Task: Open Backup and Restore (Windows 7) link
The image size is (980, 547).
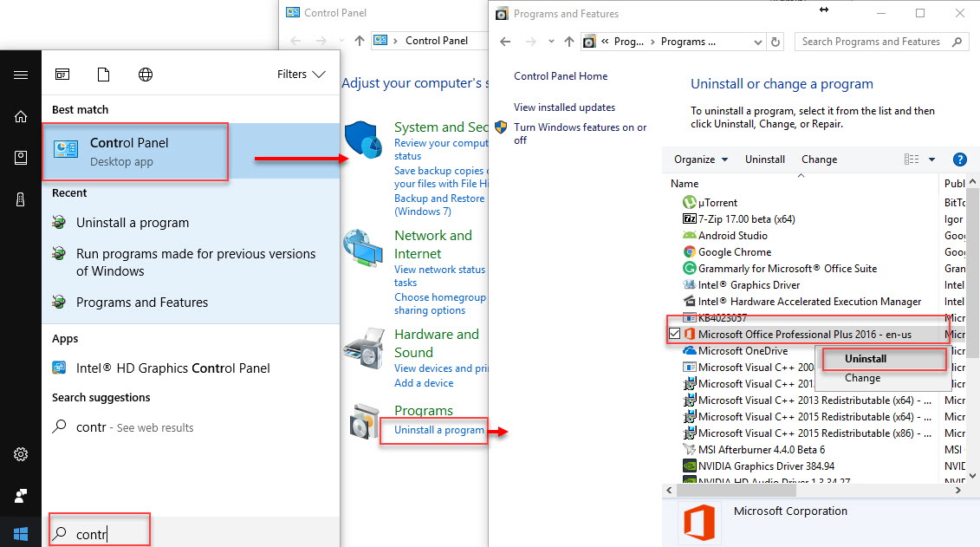Action: click(439, 205)
